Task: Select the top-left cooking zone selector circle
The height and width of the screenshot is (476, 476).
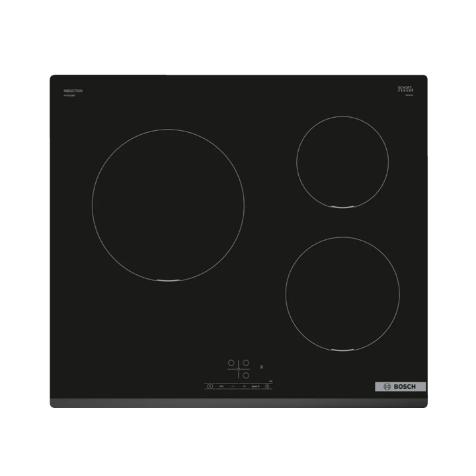Action: [231, 363]
